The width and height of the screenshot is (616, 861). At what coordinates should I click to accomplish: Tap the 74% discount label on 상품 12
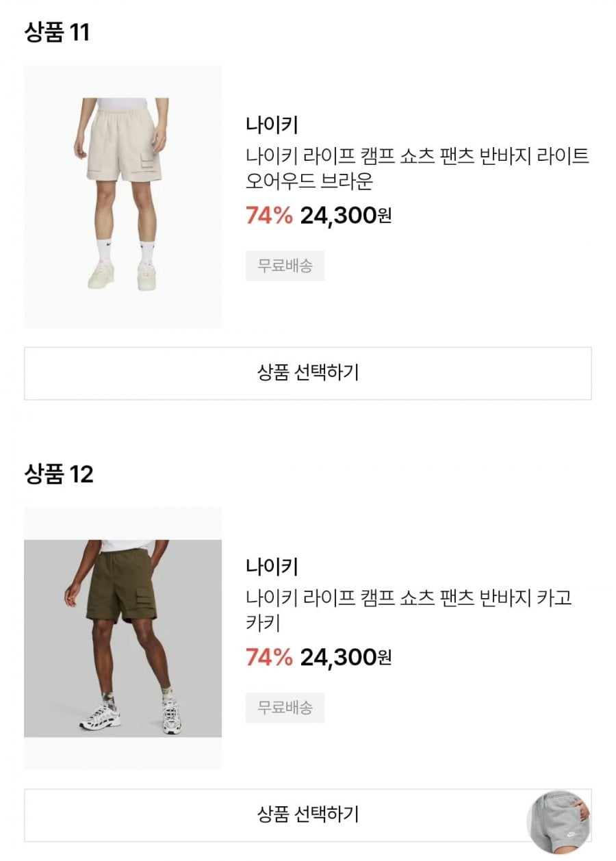[269, 658]
